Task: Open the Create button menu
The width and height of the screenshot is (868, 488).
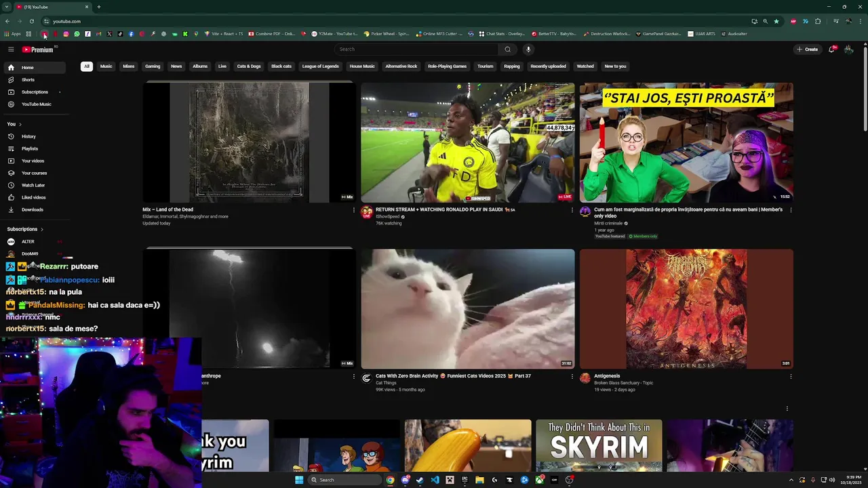Action: pyautogui.click(x=808, y=49)
